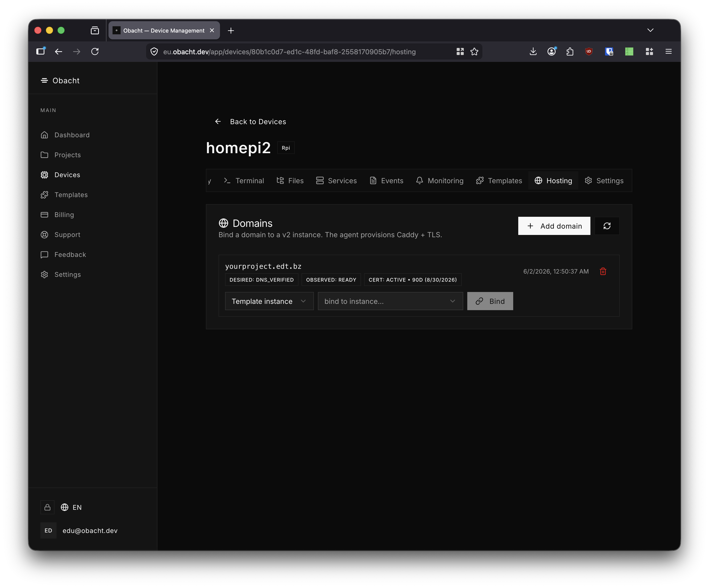The image size is (709, 588).
Task: Click the 6/2/2026 timestamp
Action: pyautogui.click(x=556, y=271)
